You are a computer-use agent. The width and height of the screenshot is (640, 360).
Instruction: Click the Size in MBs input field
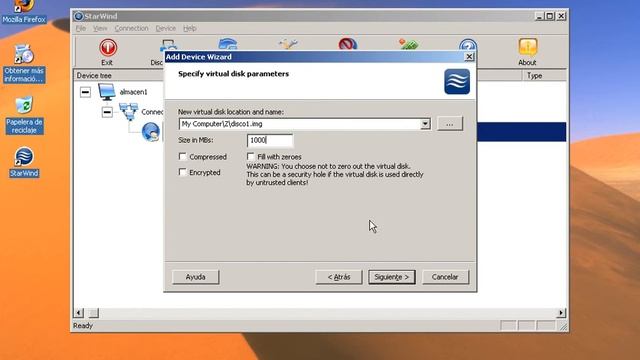[x=270, y=140]
